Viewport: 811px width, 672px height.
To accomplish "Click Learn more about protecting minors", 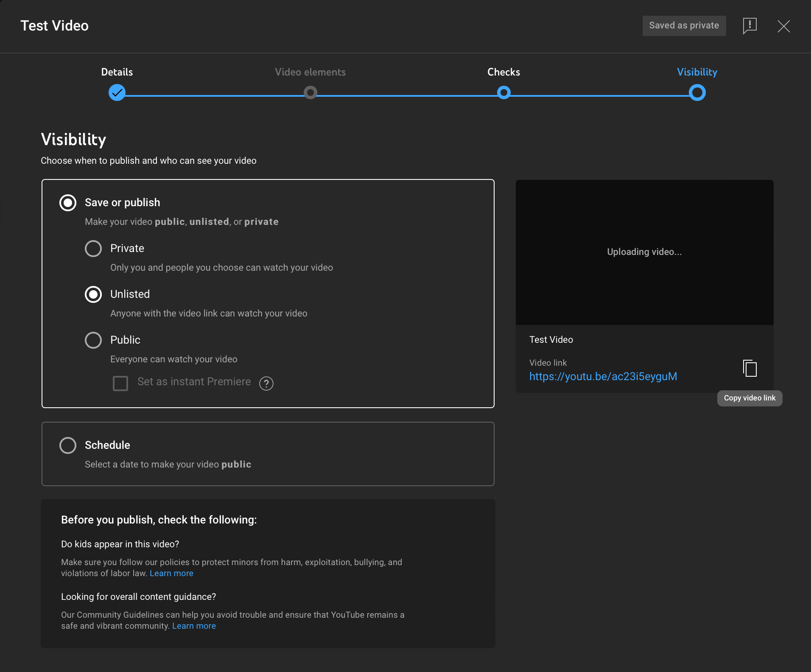I will pyautogui.click(x=171, y=573).
